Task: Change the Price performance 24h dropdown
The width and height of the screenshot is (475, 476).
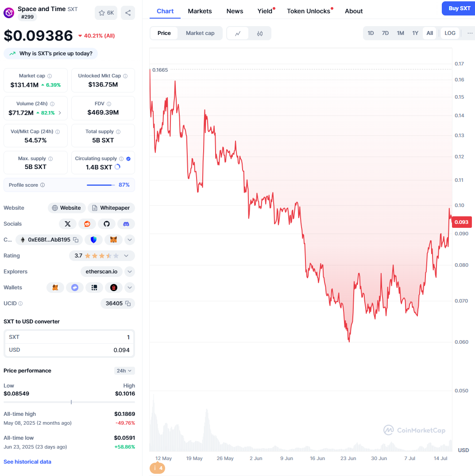Action: point(124,370)
